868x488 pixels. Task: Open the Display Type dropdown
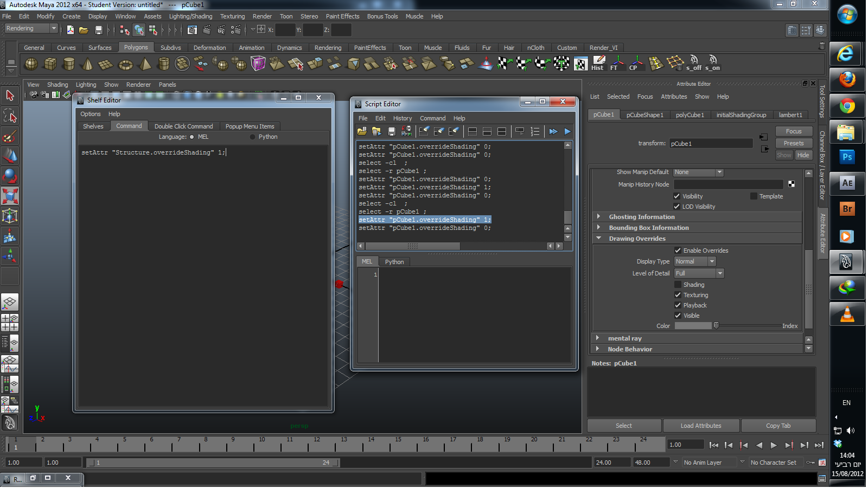pos(695,261)
